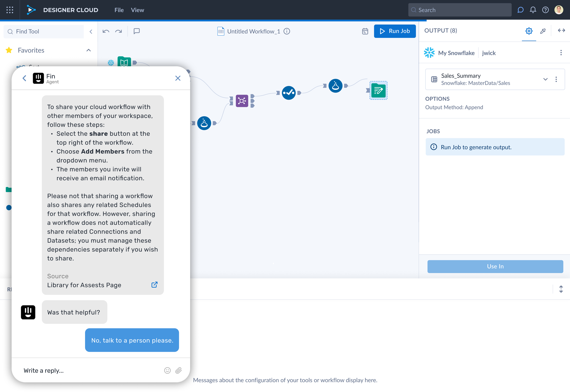Image resolution: width=570 pixels, height=392 pixels.
Task: Go back in the Fin chat
Action: coord(24,78)
